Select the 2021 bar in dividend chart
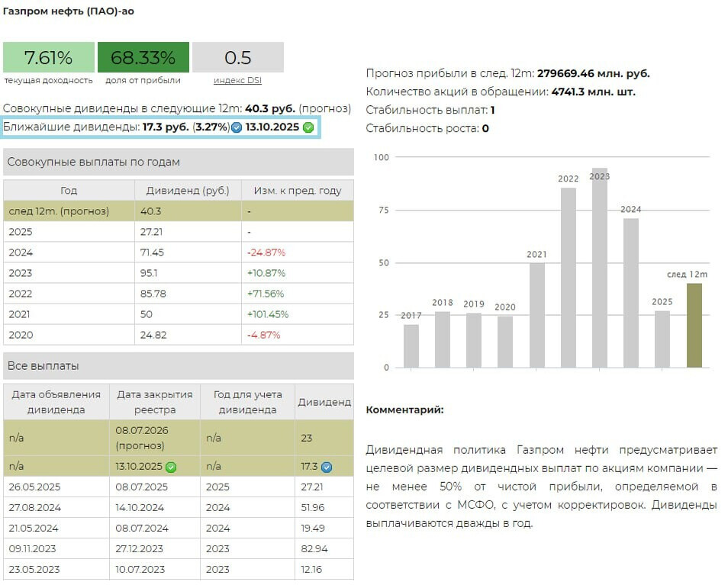Screen dimensions: 728x585 pyautogui.click(x=537, y=315)
